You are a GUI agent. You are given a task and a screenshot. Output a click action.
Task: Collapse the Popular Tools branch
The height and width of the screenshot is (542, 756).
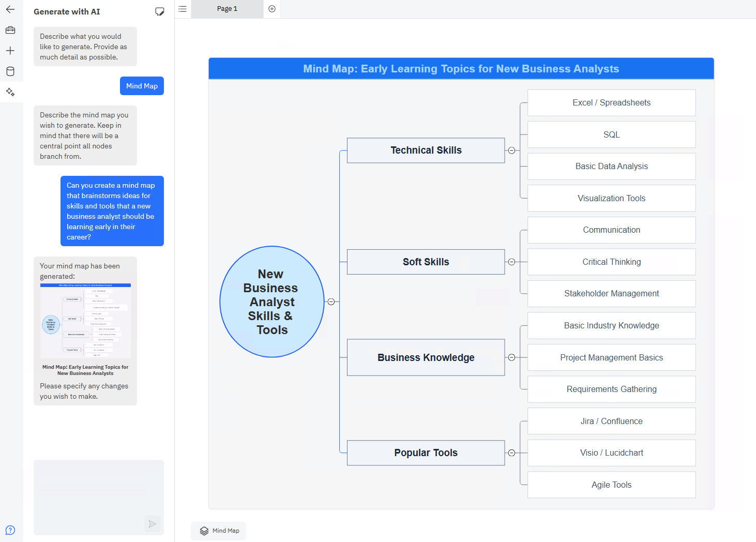point(511,453)
